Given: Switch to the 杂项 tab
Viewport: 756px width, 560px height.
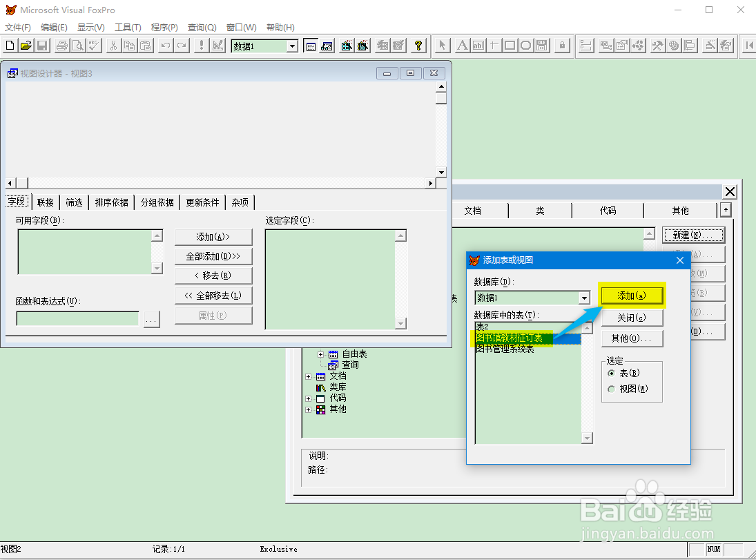Looking at the screenshot, I should pos(240,202).
